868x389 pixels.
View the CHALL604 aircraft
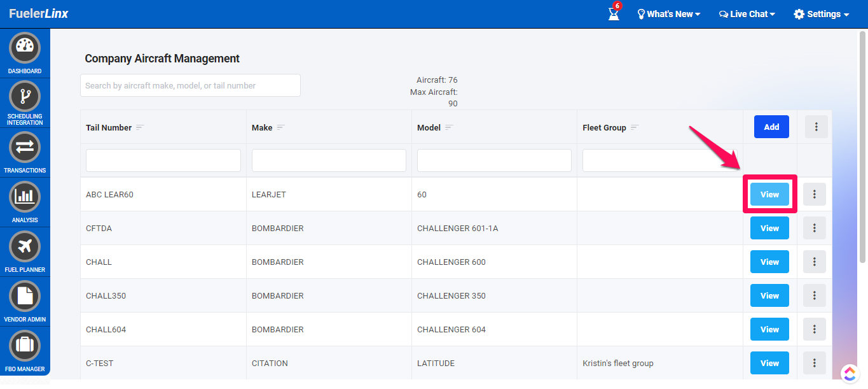[x=769, y=329]
